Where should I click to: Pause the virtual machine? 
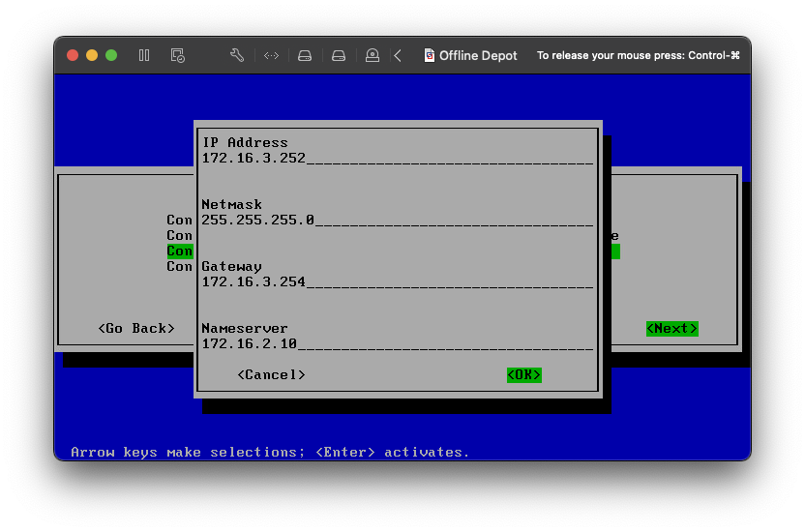pos(144,55)
